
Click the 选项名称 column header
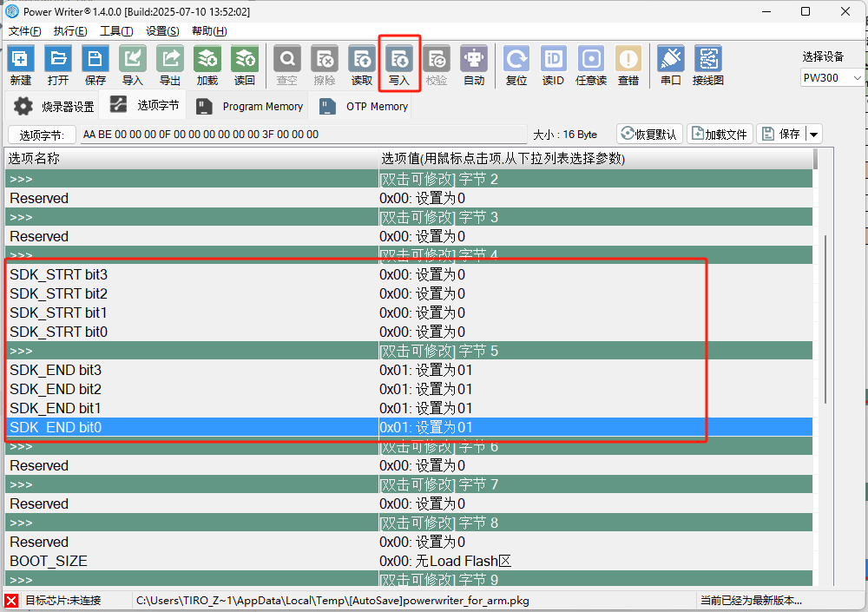point(192,159)
